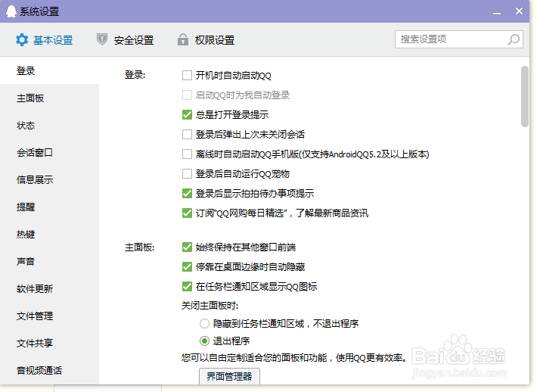The width and height of the screenshot is (537, 392).
Task: Go to 文件管理 section
Action: pyautogui.click(x=49, y=316)
